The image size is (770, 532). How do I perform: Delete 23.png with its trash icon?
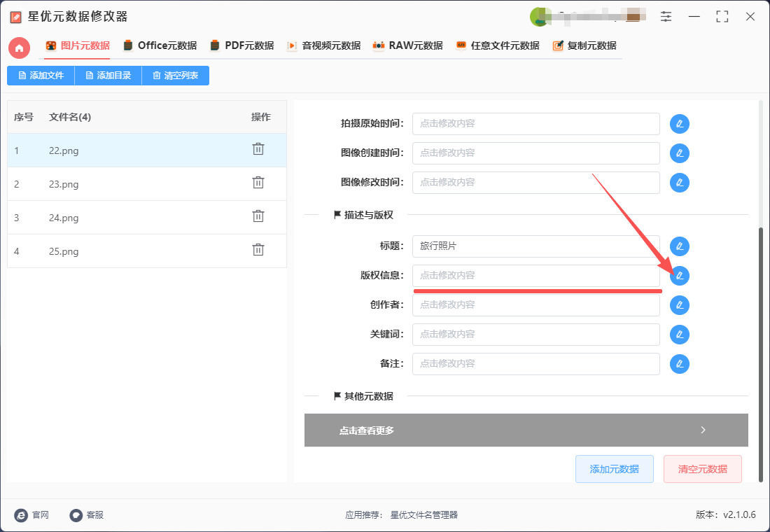pyautogui.click(x=258, y=183)
